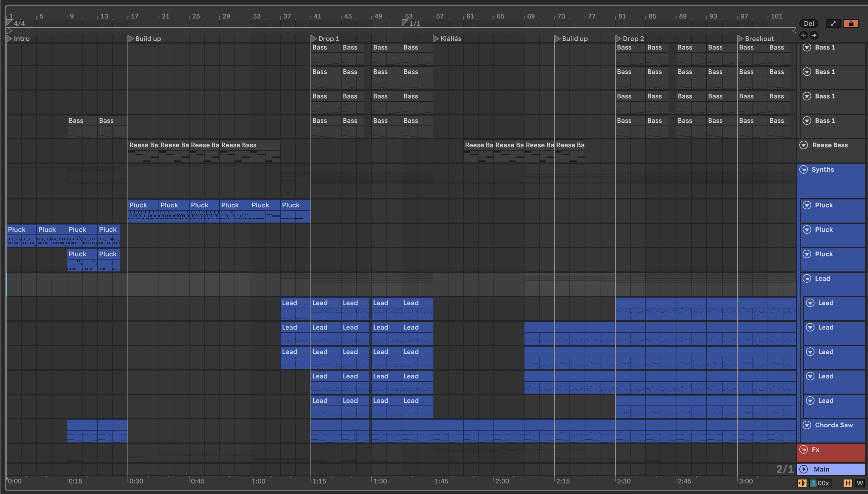Screen dimensions: 868x494
Task: Jump to previous locator arrow
Action: [x=803, y=35]
